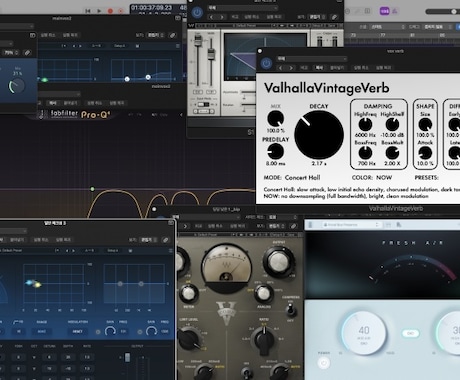Click previous preset arrow in S1 imager header
The width and height of the screenshot is (460, 380).
click(x=211, y=17)
